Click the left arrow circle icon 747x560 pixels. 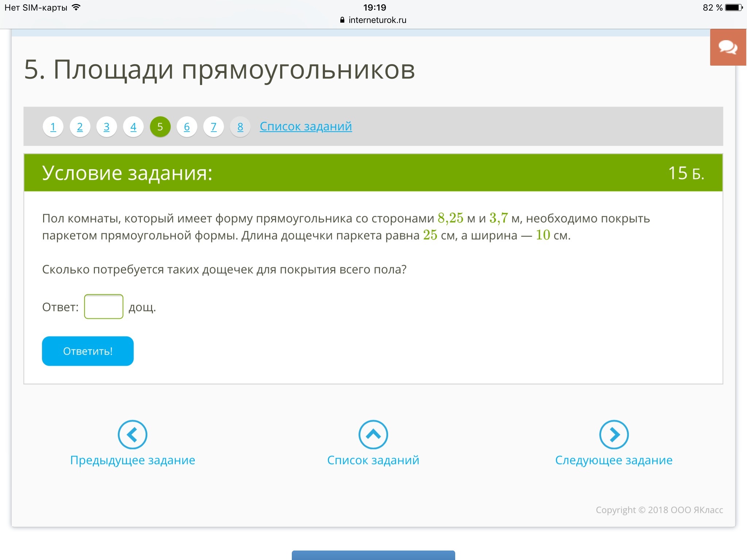[132, 434]
